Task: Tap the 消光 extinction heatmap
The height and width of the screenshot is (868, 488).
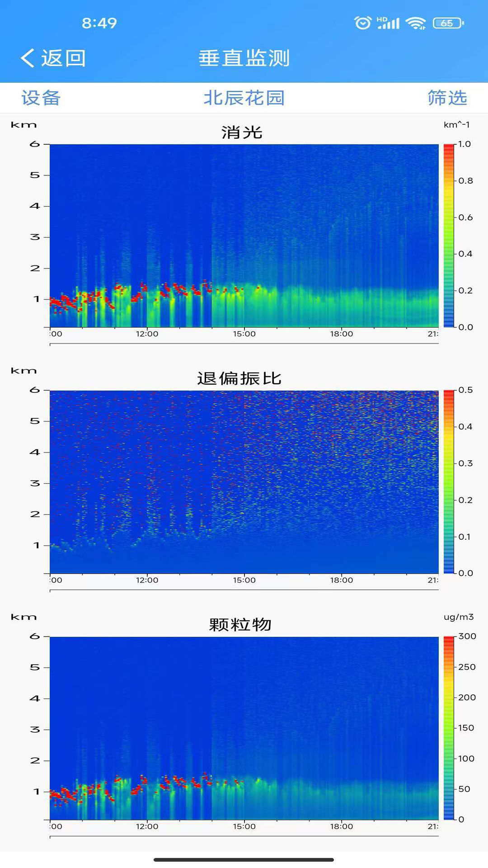Action: click(x=244, y=236)
